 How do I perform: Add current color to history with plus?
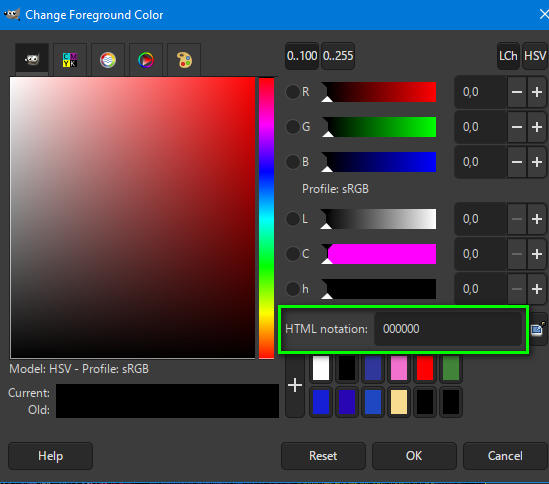tap(295, 385)
